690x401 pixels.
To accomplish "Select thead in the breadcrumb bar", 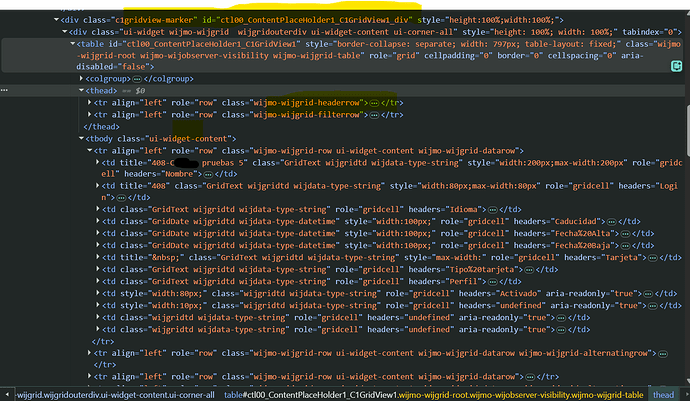I will [663, 395].
